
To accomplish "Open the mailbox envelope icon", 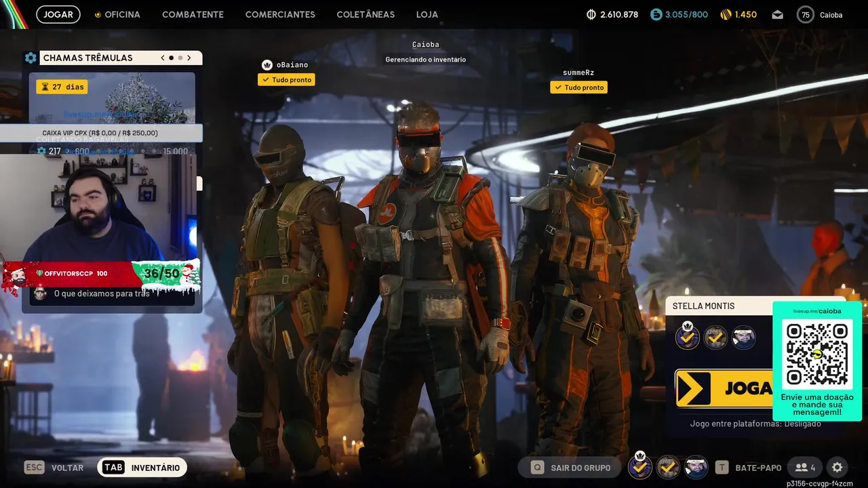I will pos(777,14).
